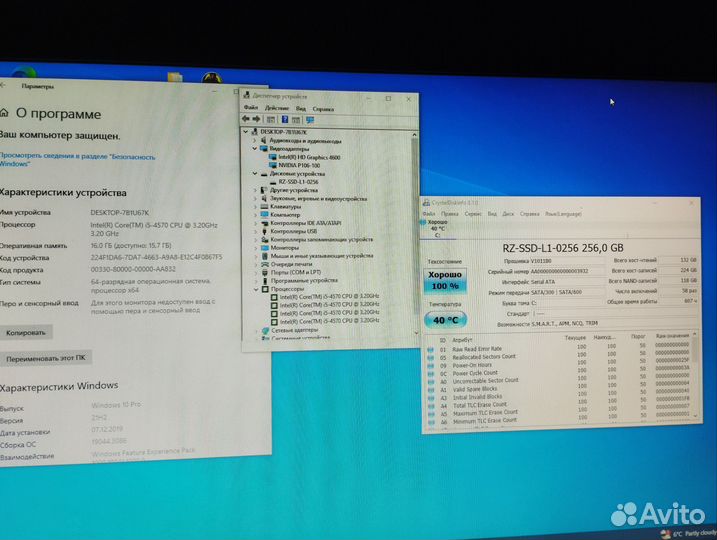Click the 40 °C temperature button
Viewport: 717px width, 540px height.
pyautogui.click(x=445, y=320)
